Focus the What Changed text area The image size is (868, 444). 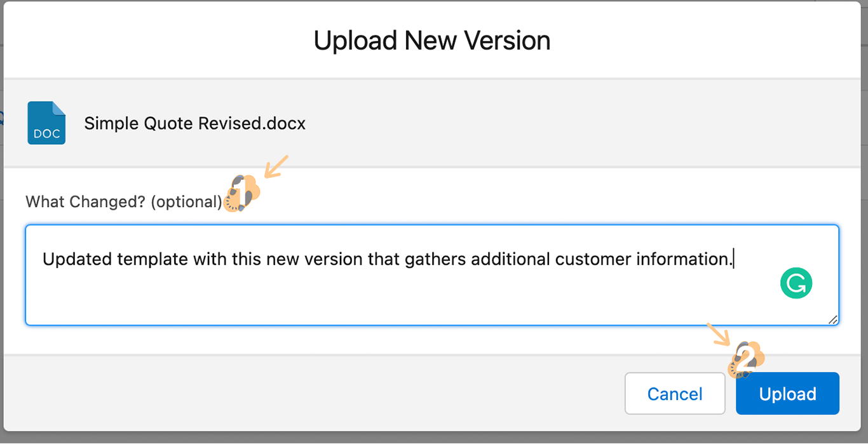click(432, 299)
